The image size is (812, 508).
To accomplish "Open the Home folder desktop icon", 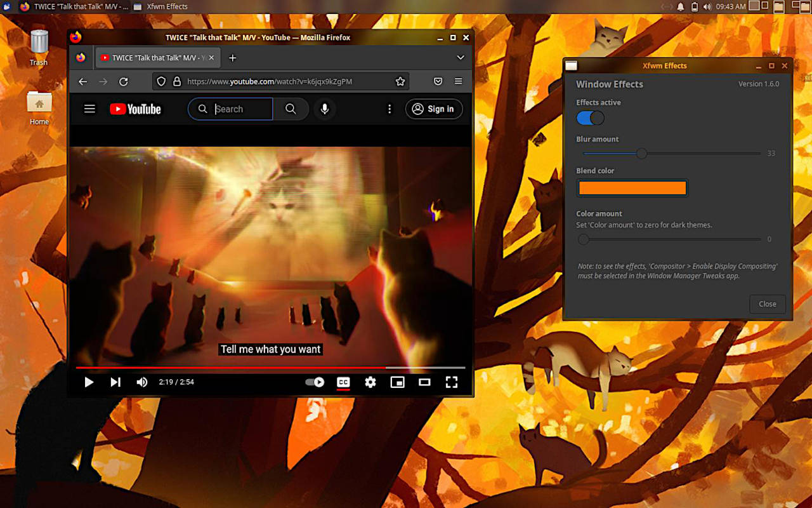I will tap(39, 107).
